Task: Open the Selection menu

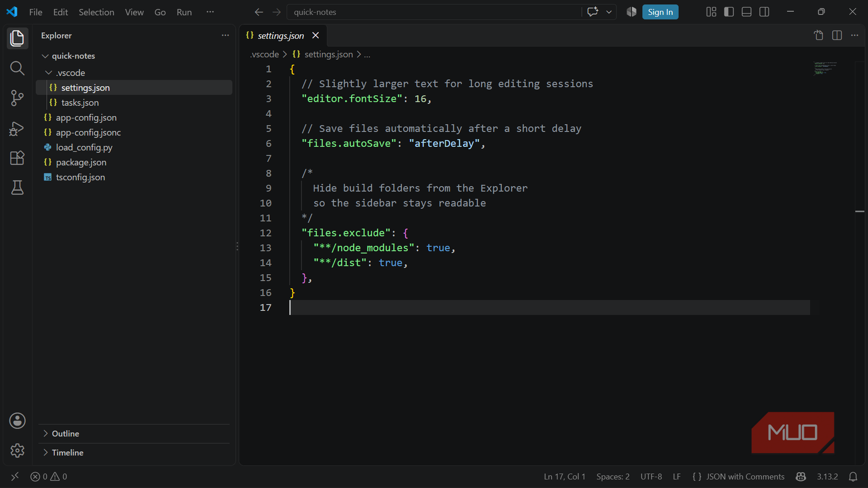Action: 96,12
